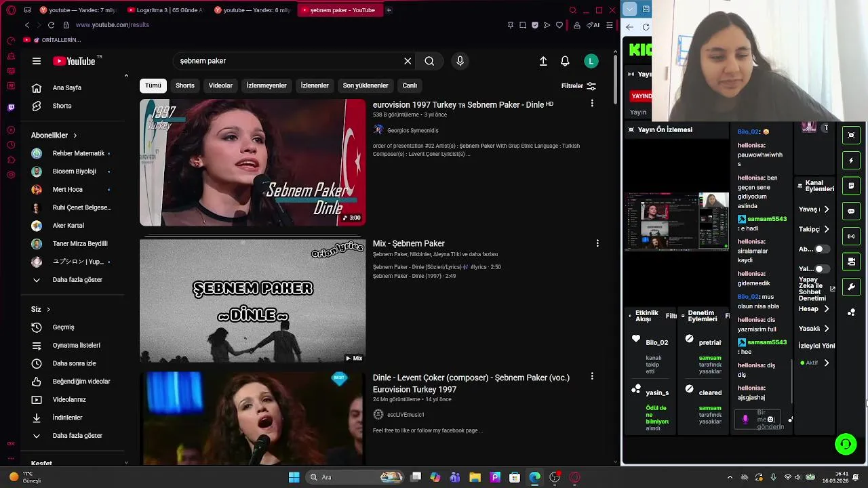Image resolution: width=868 pixels, height=488 pixels.
Task: Click the document notes icon in Kick sidebar
Action: click(x=851, y=186)
